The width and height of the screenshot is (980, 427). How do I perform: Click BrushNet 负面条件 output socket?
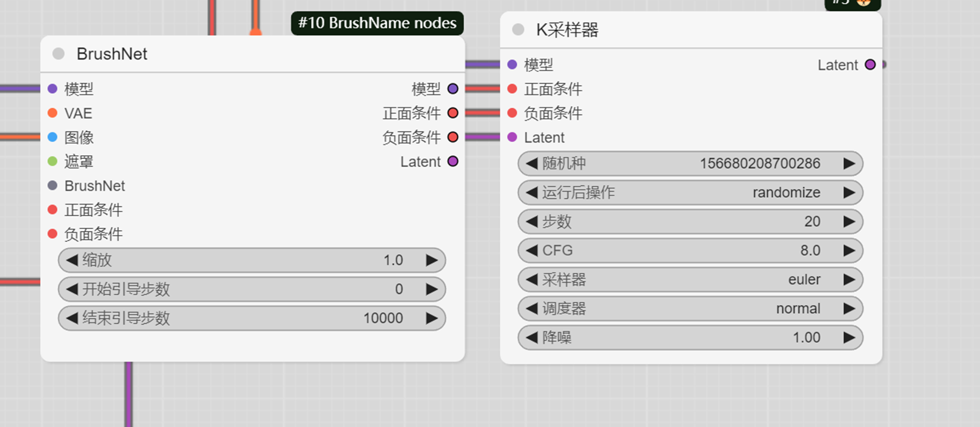pyautogui.click(x=452, y=137)
